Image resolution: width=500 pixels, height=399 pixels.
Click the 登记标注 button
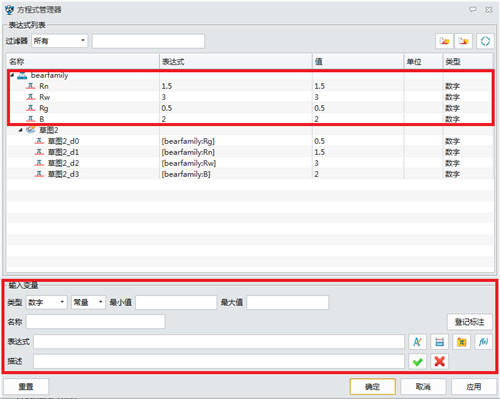[470, 322]
